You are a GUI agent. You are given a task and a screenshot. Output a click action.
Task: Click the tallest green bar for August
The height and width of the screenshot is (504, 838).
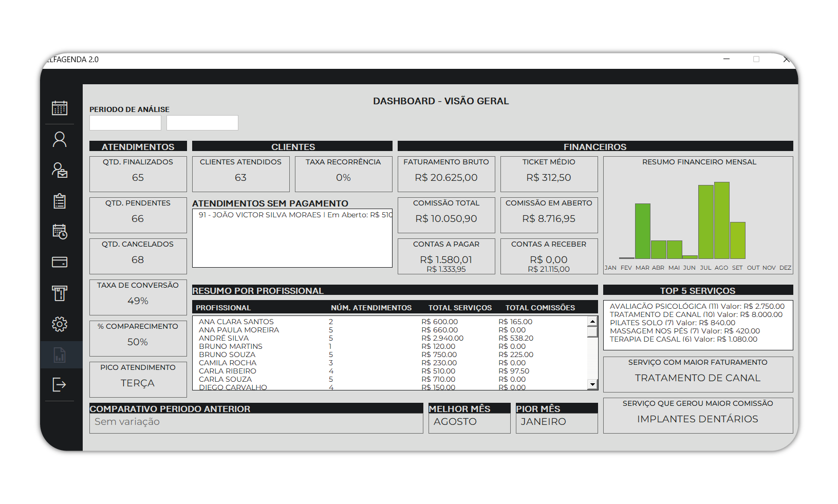[721, 220]
